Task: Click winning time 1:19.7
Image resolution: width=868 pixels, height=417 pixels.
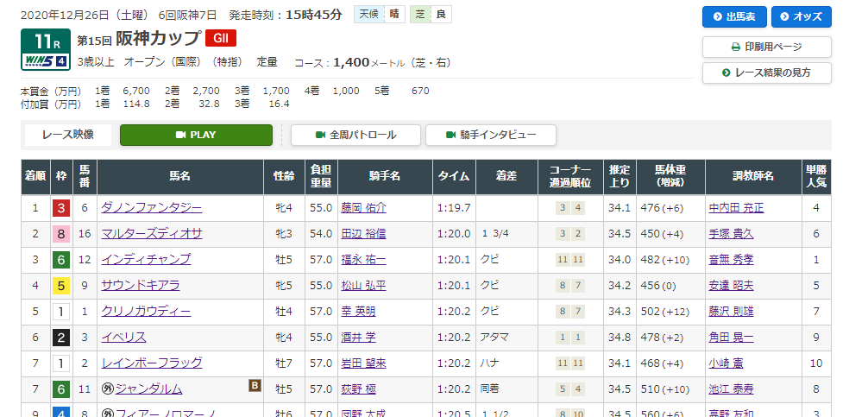Action: 454,208
